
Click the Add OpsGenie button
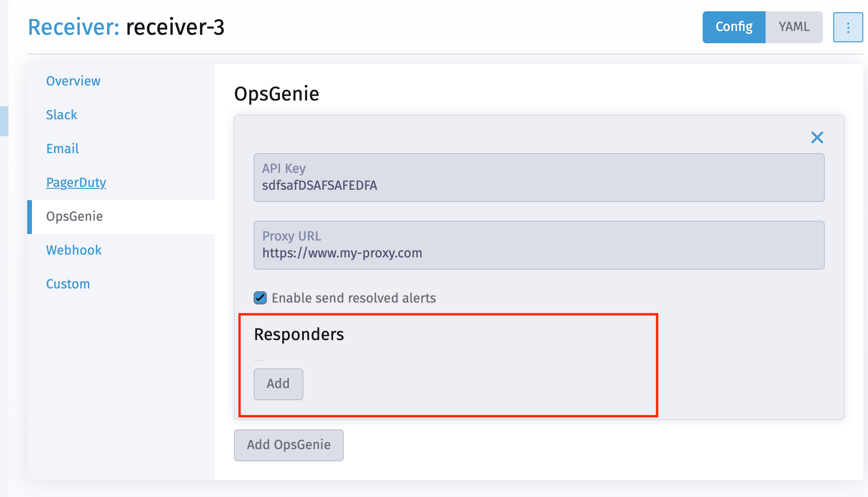pos(288,445)
